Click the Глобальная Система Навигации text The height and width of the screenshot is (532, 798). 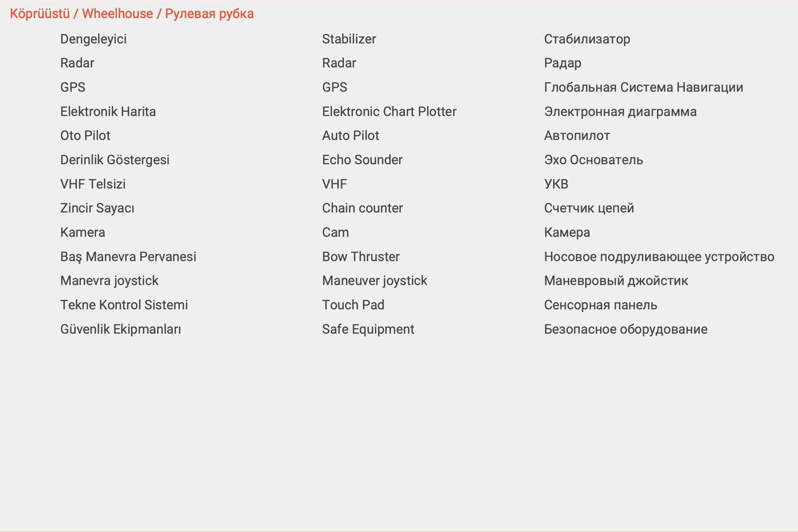[643, 88]
